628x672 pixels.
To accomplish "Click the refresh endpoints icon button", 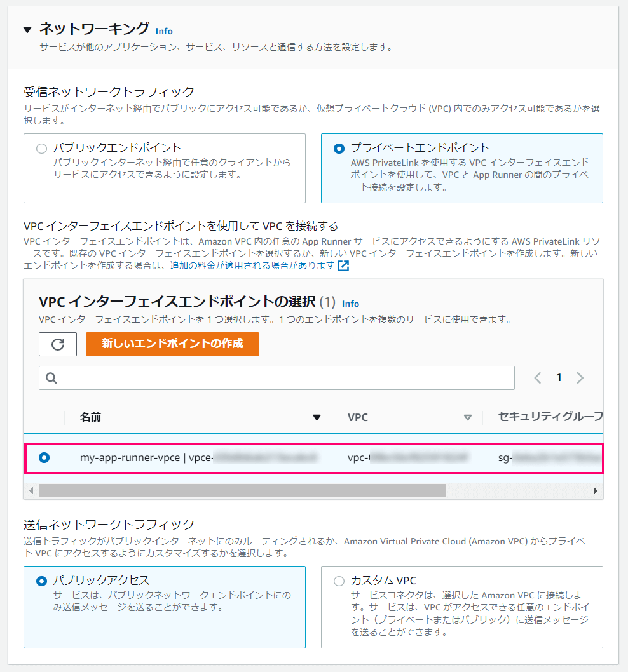I will pyautogui.click(x=58, y=344).
